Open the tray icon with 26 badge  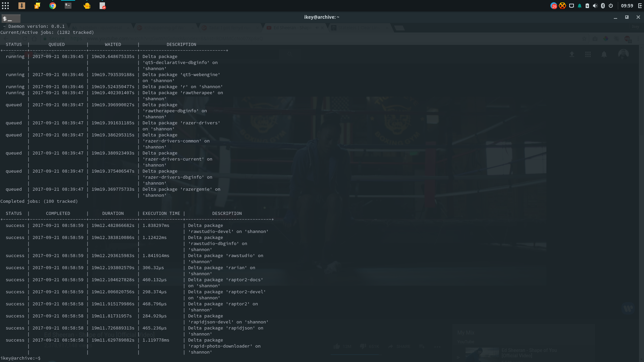pos(554,6)
